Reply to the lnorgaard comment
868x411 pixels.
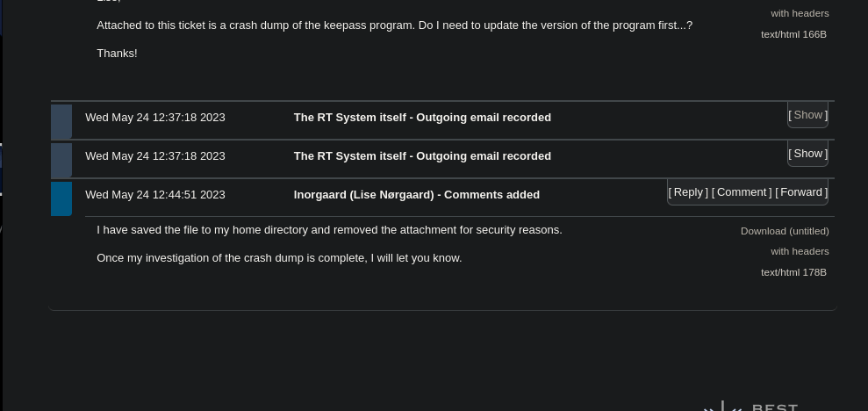click(x=688, y=192)
